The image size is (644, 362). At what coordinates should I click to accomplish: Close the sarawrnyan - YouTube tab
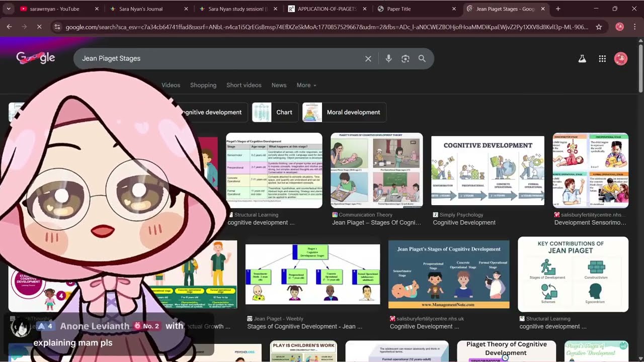[x=97, y=9]
